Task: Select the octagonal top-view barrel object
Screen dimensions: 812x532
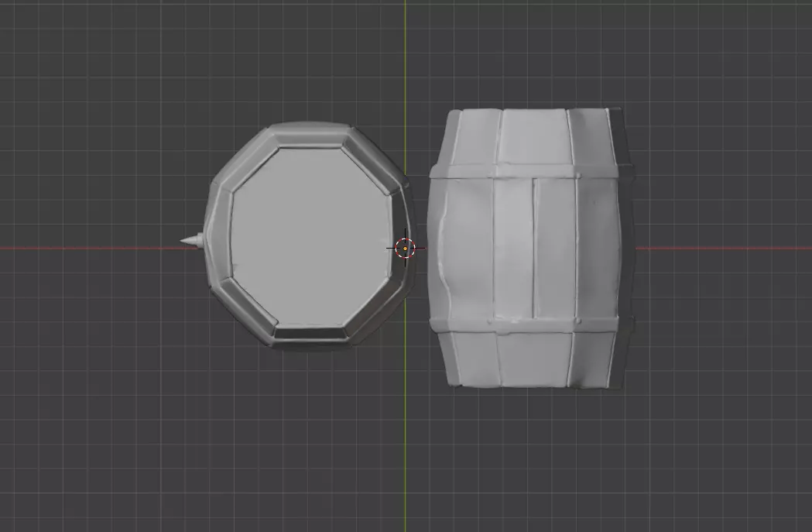Action: coord(310,235)
